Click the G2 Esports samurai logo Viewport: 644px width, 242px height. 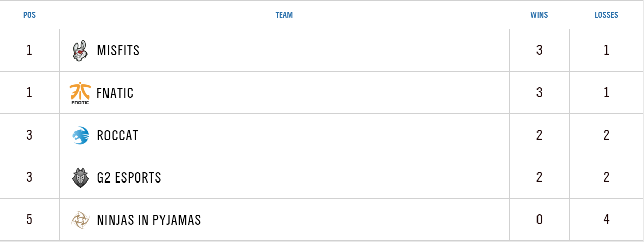click(80, 178)
